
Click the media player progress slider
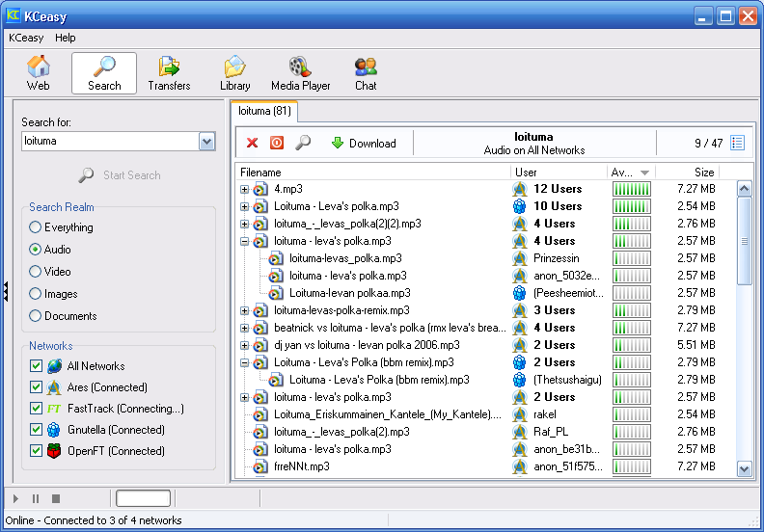(x=143, y=498)
